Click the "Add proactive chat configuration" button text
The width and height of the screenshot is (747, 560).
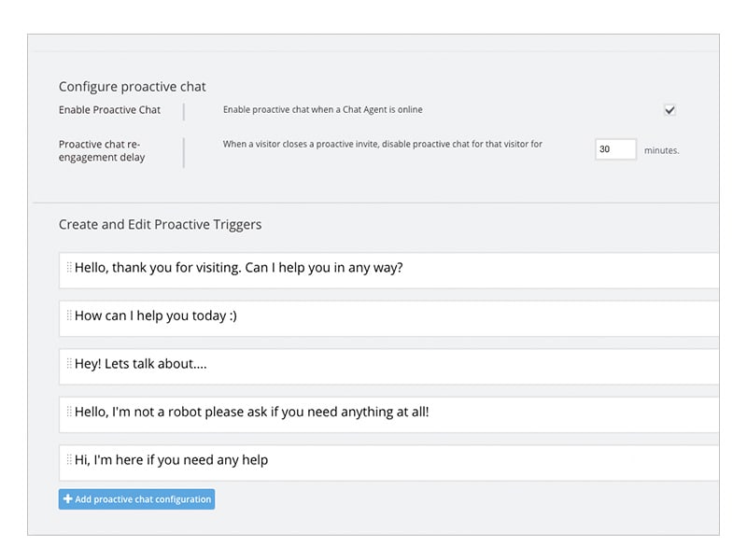[x=143, y=499]
